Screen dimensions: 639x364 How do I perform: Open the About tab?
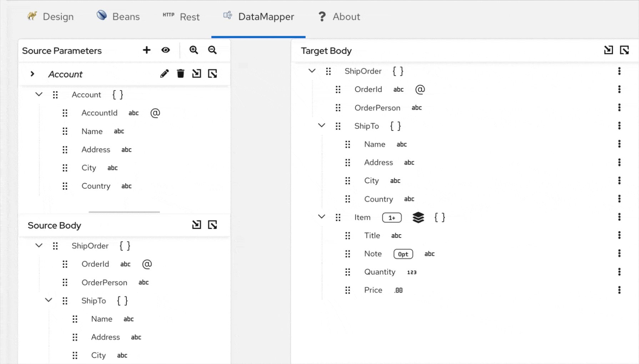click(x=339, y=17)
